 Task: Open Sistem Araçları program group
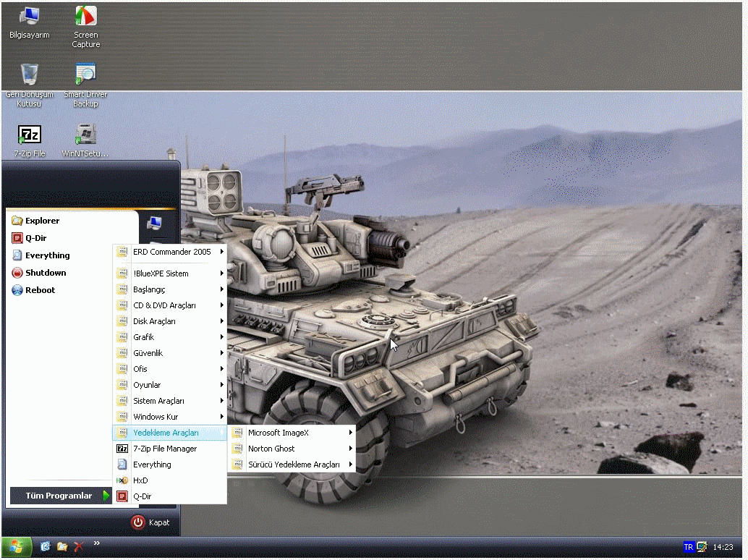(169, 401)
